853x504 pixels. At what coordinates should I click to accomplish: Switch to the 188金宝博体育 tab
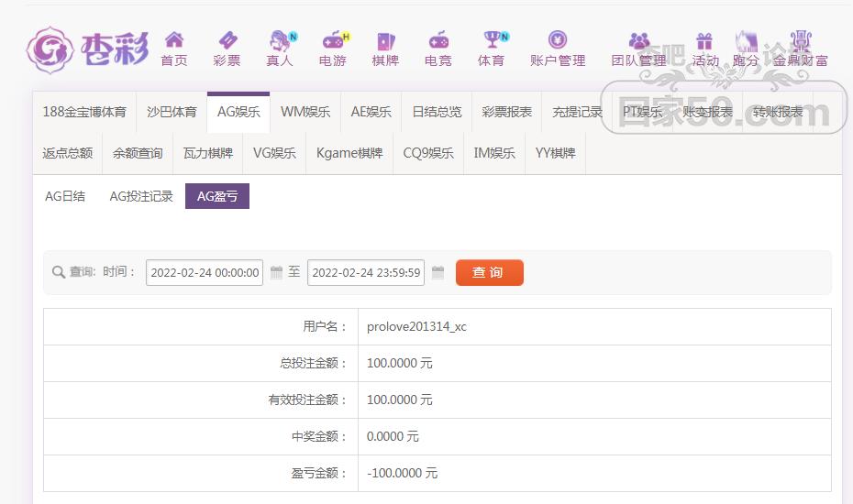(x=84, y=112)
